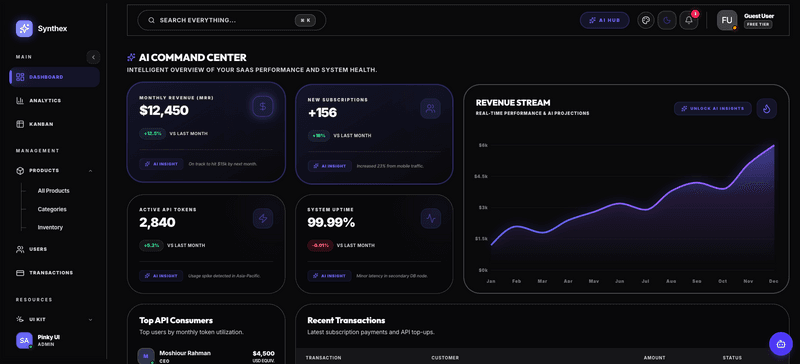Image resolution: width=800 pixels, height=364 pixels.
Task: Click the Products cube icon
Action: click(x=20, y=171)
